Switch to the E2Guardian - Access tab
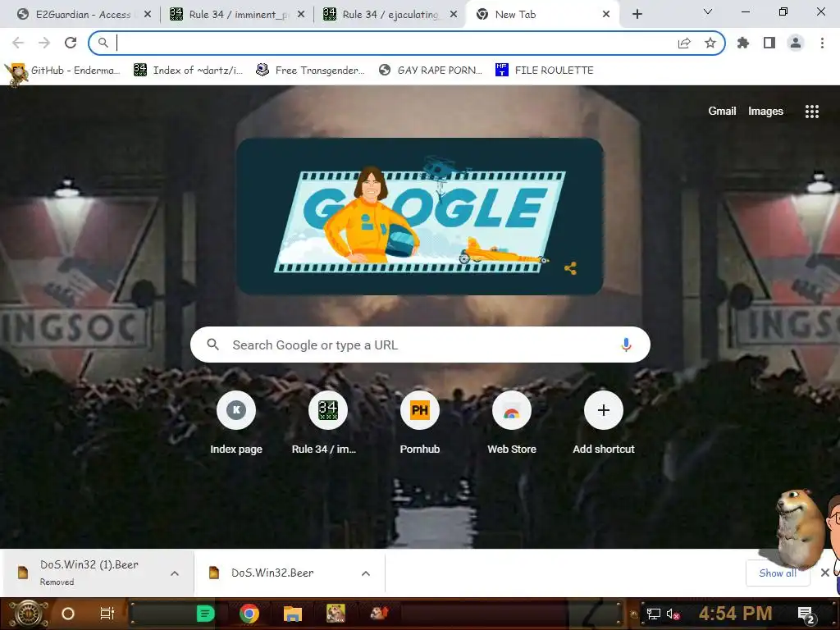 point(78,15)
